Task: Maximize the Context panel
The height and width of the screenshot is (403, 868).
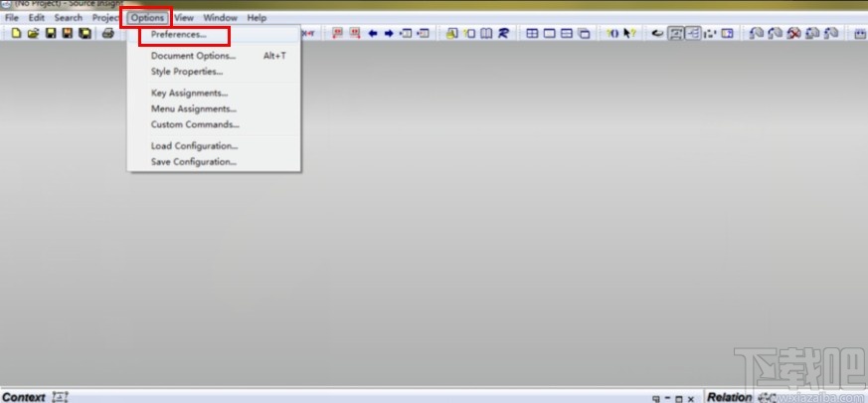Action: (679, 399)
